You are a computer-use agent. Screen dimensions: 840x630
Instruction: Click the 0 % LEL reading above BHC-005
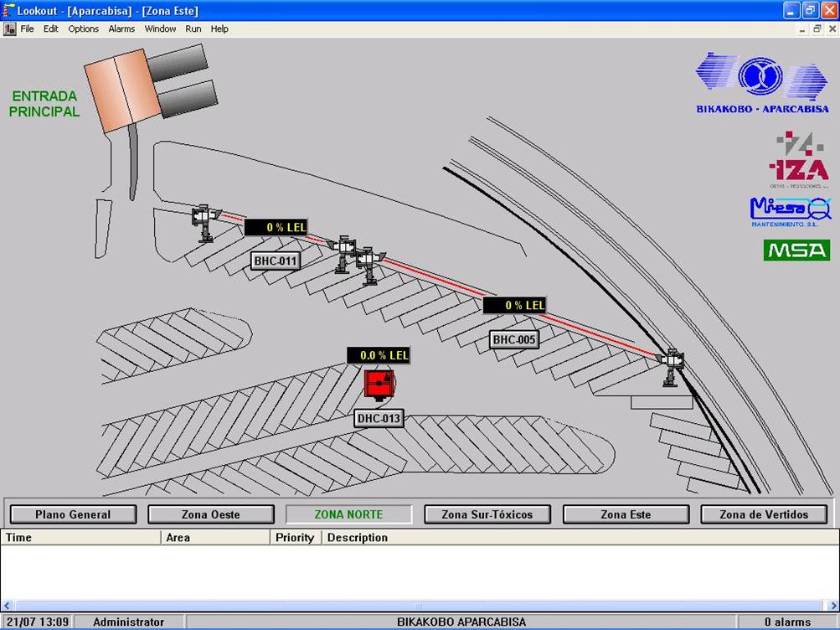click(514, 305)
